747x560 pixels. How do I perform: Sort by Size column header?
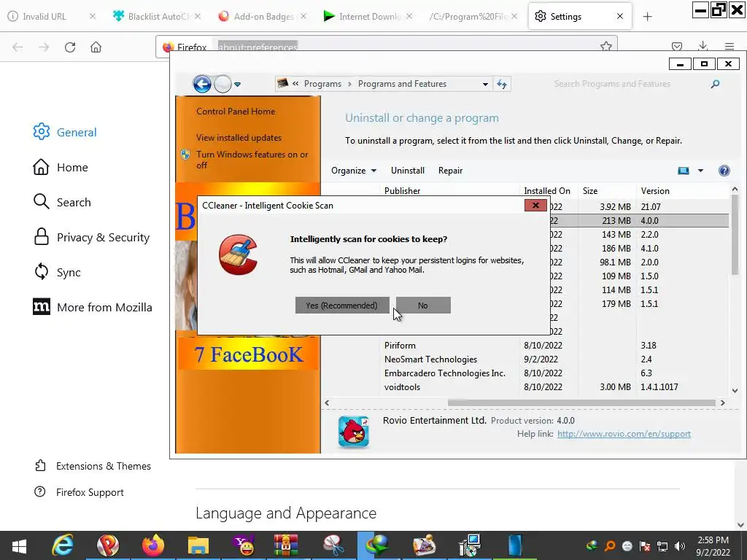point(589,191)
